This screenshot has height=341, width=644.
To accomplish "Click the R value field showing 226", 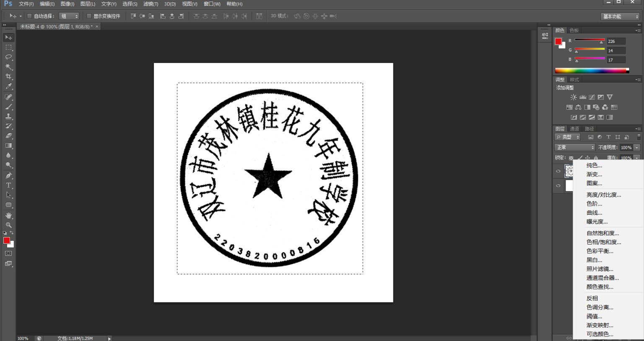I will point(615,41).
